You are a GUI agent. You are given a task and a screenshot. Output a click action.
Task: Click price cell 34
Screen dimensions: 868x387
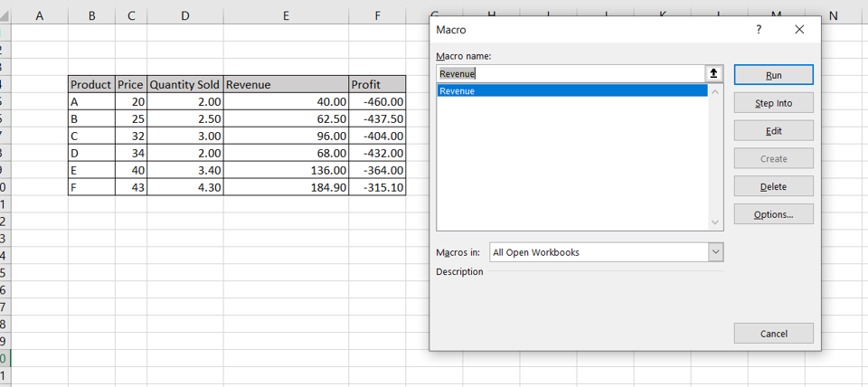(x=130, y=154)
